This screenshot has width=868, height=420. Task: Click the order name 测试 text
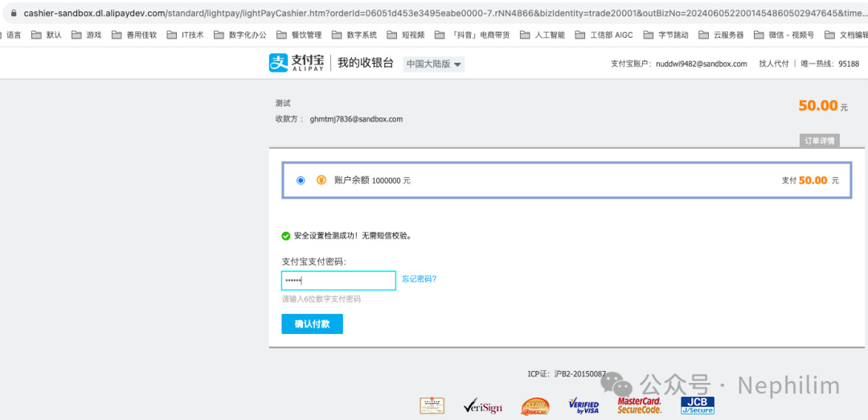tap(283, 103)
